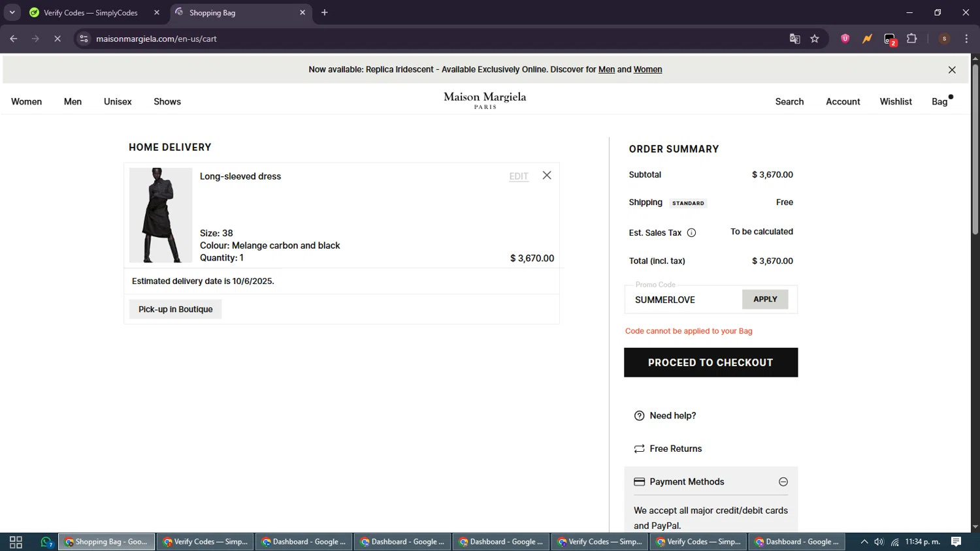Image resolution: width=980 pixels, height=551 pixels.
Task: Close the Verify Codes — SimplyCodes tab
Action: click(157, 12)
